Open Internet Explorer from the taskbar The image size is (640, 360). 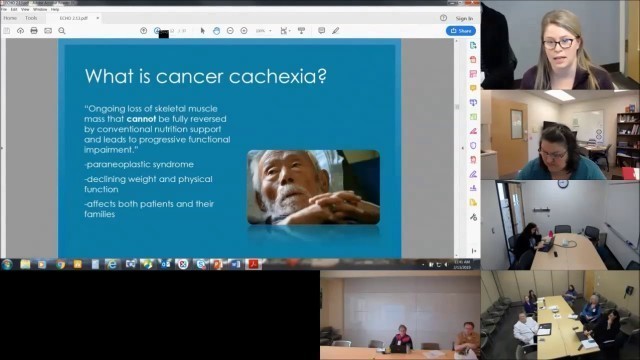tap(112, 264)
